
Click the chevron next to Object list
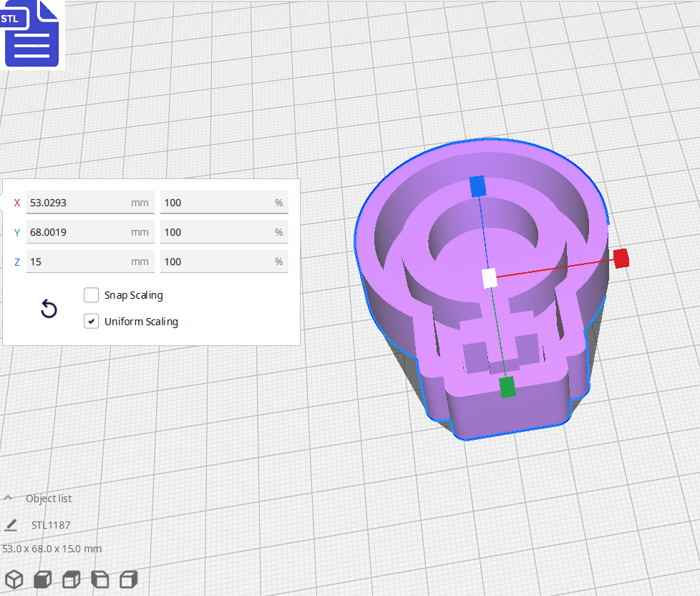(x=9, y=498)
